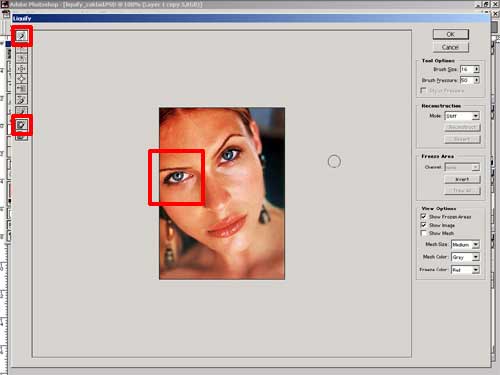Screen dimensions: 500x375
Task: Toggle the Show Image checkbox
Action: (x=423, y=225)
